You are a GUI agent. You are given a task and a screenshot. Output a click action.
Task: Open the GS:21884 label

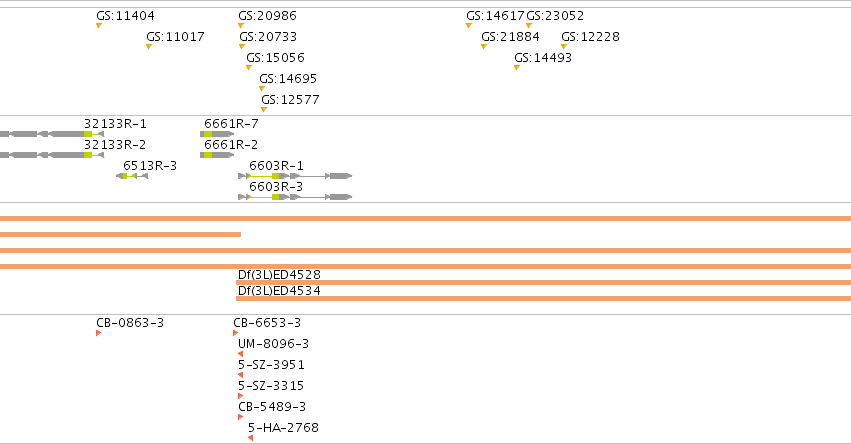click(x=511, y=37)
